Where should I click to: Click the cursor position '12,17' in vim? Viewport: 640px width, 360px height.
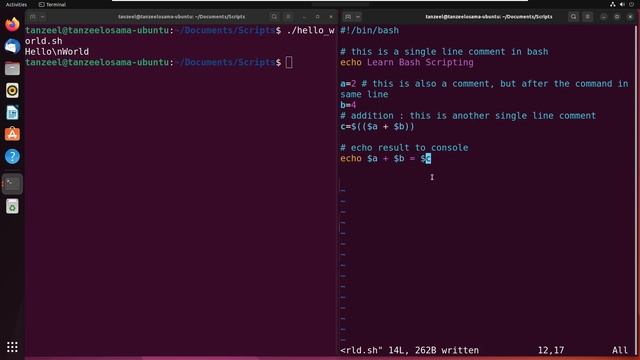551,350
